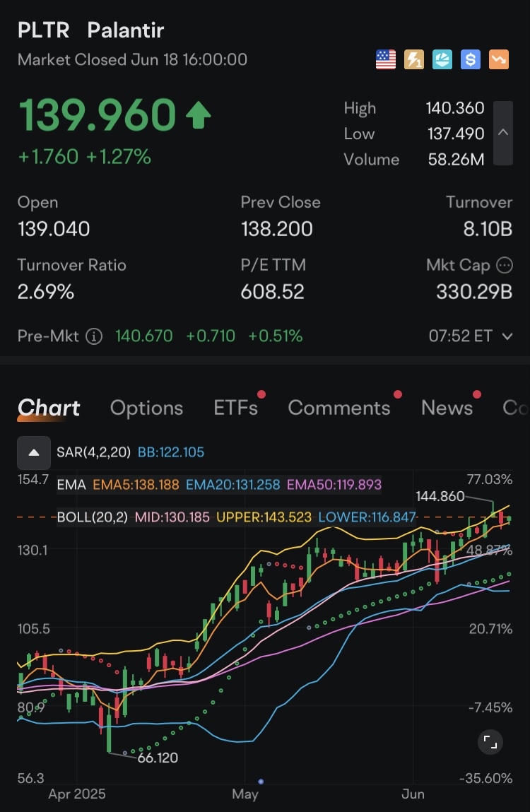This screenshot has width=530, height=812.
Task: Collapse the High/Low/Volume stats panel
Action: 503,133
